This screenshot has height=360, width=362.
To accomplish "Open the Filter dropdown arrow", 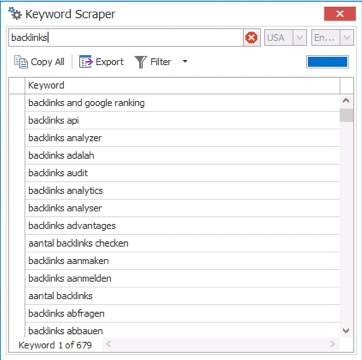I will click(x=185, y=62).
